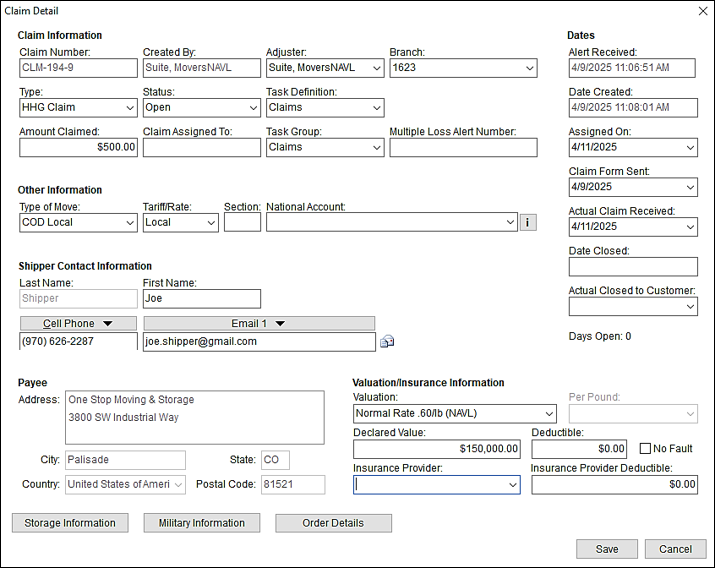Click the Storage Information button

70,523
